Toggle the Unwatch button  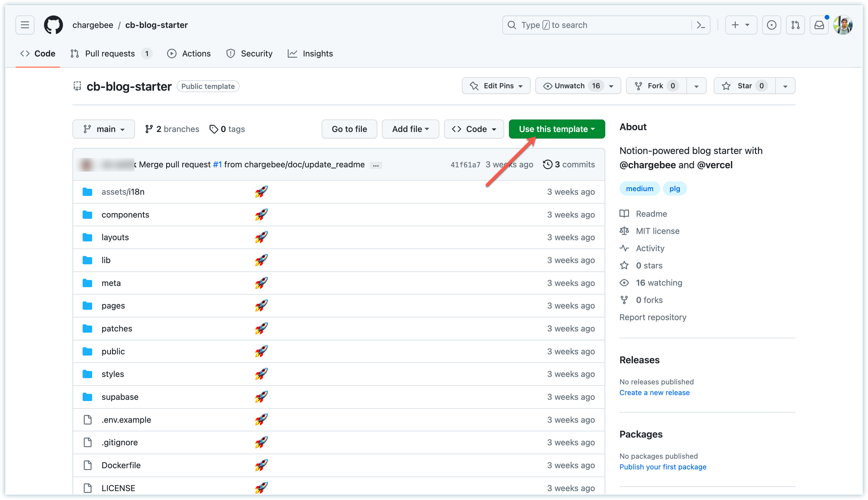point(570,86)
